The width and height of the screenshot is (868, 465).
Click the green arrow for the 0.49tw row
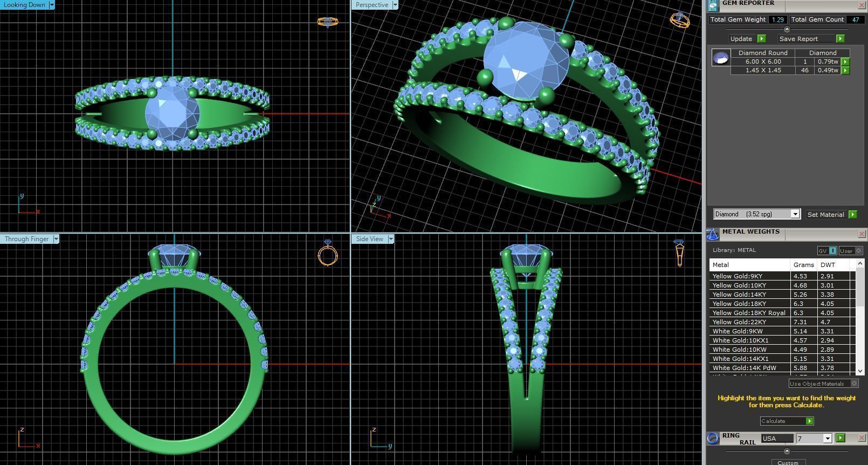coord(845,70)
